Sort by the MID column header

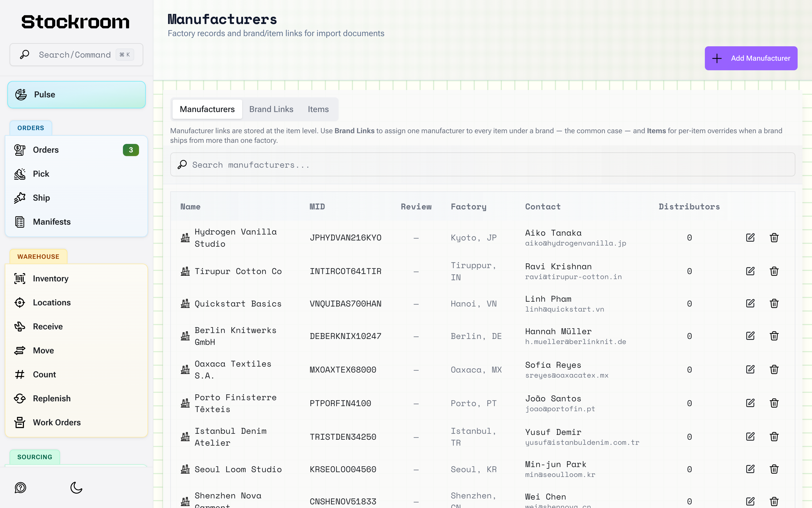[x=317, y=207]
